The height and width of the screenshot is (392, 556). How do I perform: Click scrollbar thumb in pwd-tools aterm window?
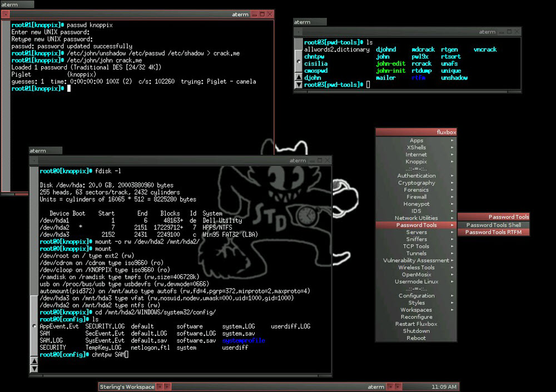point(299,61)
